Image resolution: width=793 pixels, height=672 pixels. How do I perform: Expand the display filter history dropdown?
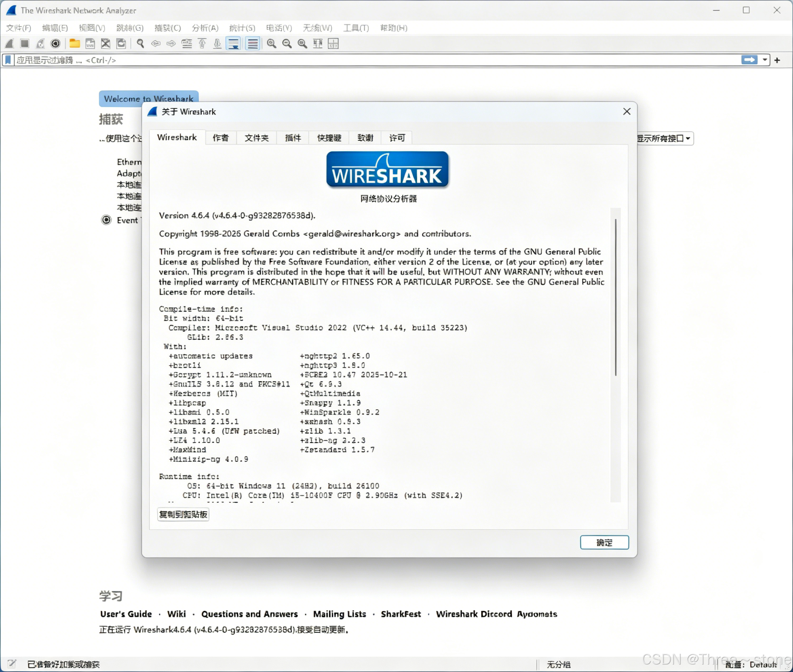coord(764,60)
